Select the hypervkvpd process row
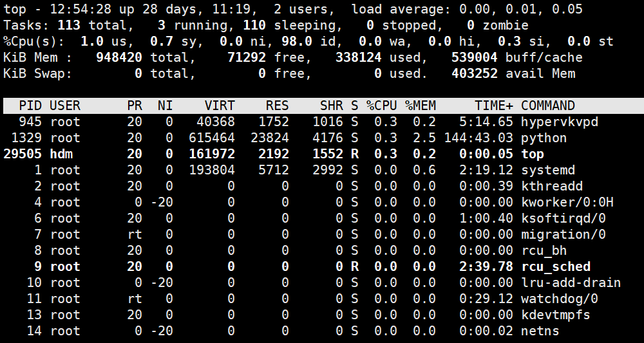Image resolution: width=644 pixels, height=343 pixels. click(x=322, y=122)
